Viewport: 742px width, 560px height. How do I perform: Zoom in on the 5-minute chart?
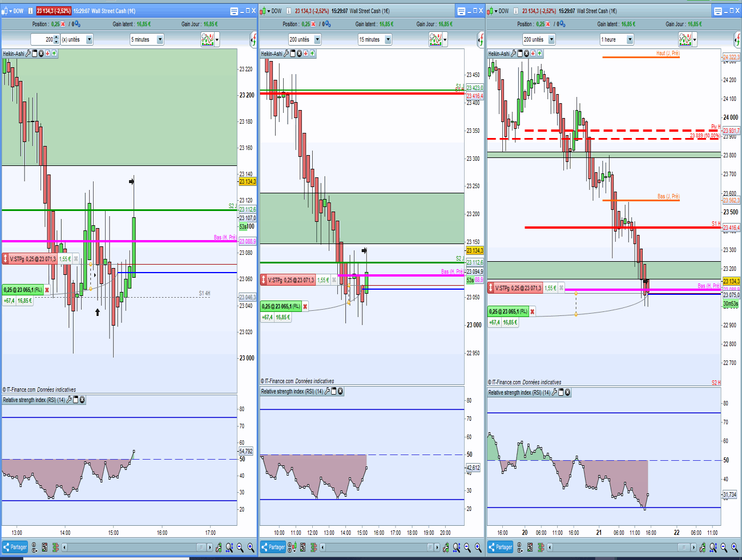(x=251, y=547)
